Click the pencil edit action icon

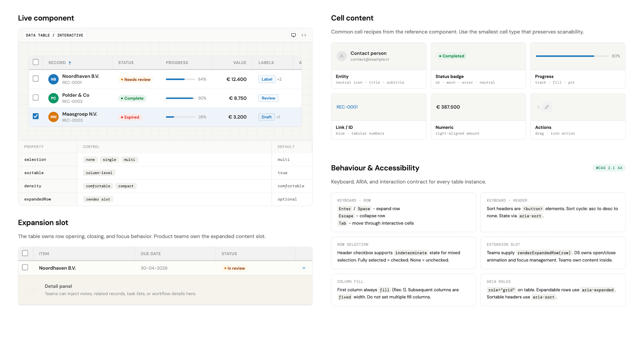547,107
